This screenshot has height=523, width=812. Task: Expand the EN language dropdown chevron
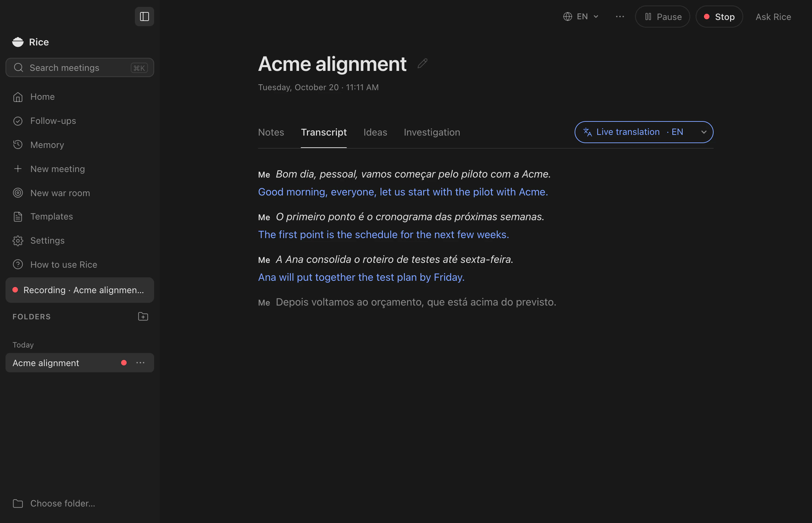coord(596,17)
